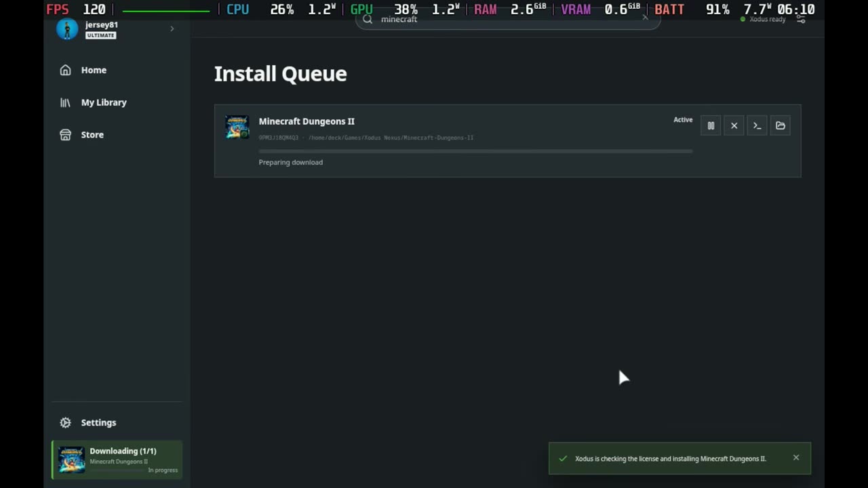
Task: Click the green checkmark in the notification
Action: pos(563,458)
